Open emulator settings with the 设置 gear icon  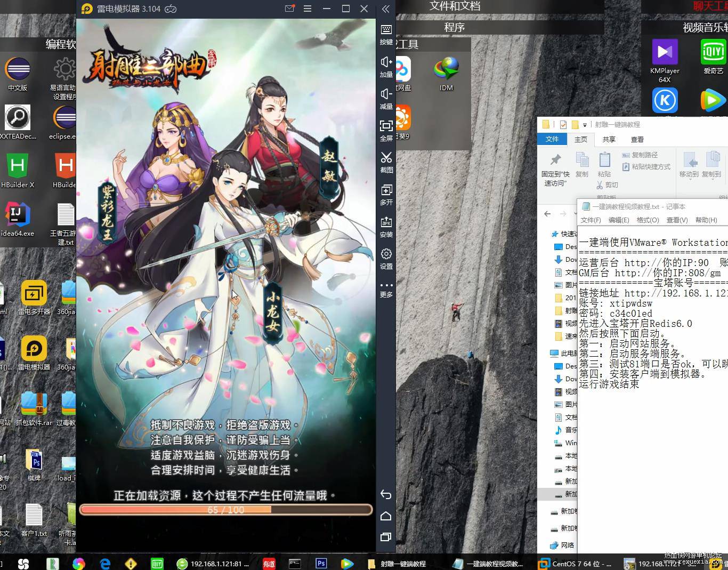click(x=386, y=259)
